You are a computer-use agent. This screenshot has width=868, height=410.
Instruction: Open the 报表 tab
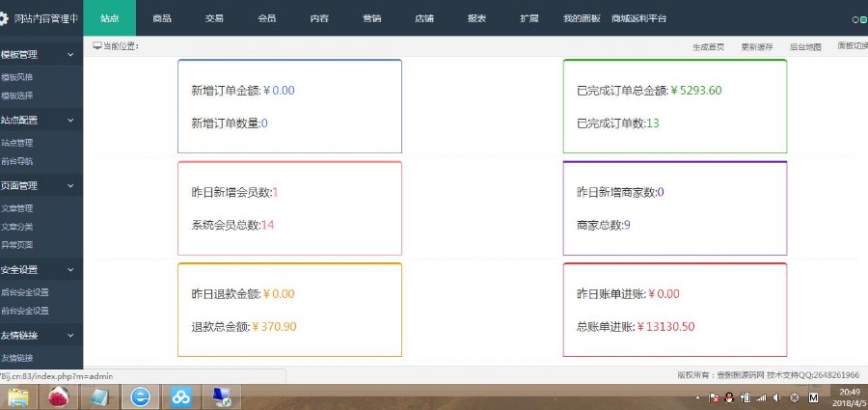pyautogui.click(x=476, y=18)
